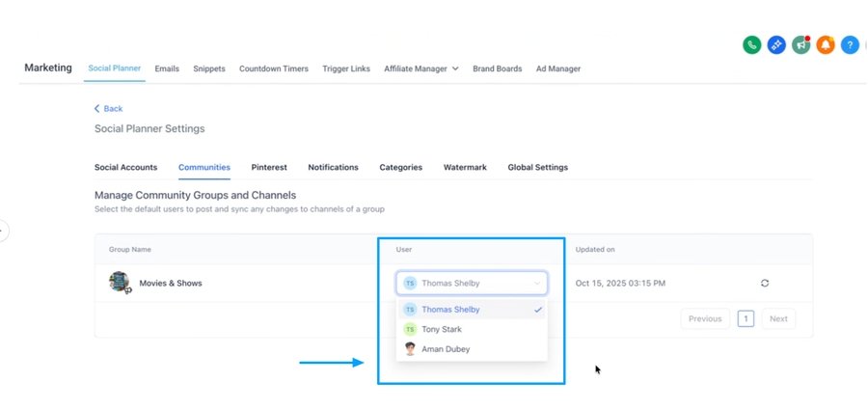Pick Aman Dubey from user options
Viewport: 868px width, 410px height.
[x=445, y=349]
